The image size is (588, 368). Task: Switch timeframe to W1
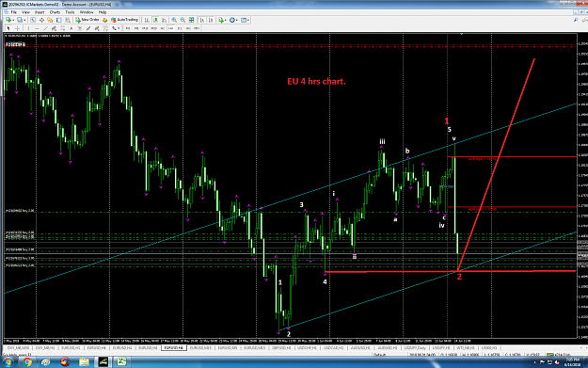[188, 28]
